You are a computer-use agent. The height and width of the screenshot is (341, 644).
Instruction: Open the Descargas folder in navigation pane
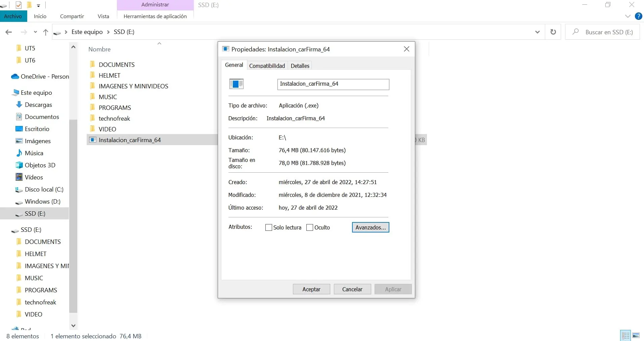click(x=34, y=105)
